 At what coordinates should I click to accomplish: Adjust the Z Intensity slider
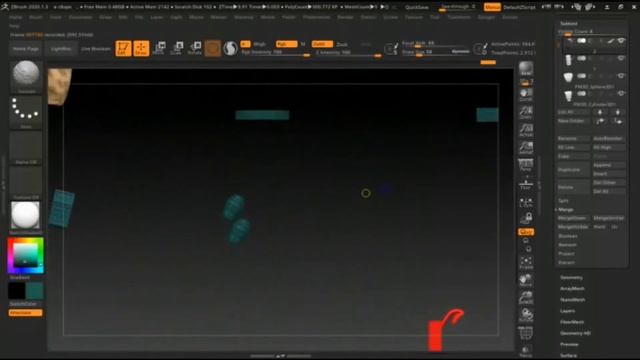click(x=348, y=53)
